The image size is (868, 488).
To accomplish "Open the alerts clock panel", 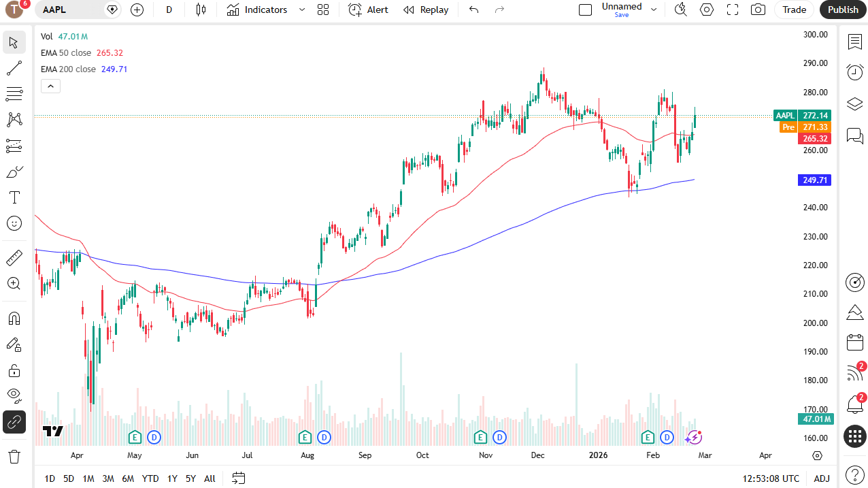I will click(855, 71).
